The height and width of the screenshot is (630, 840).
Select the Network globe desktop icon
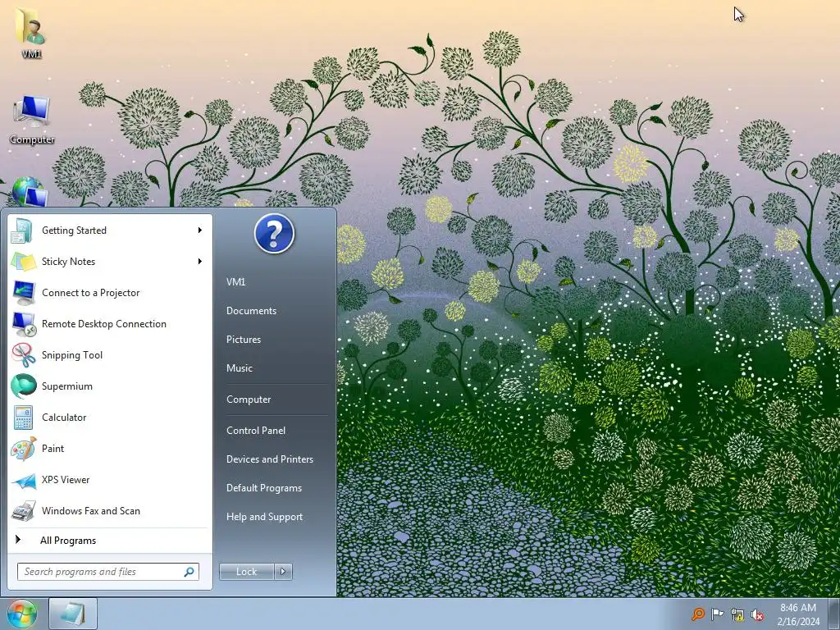click(29, 192)
